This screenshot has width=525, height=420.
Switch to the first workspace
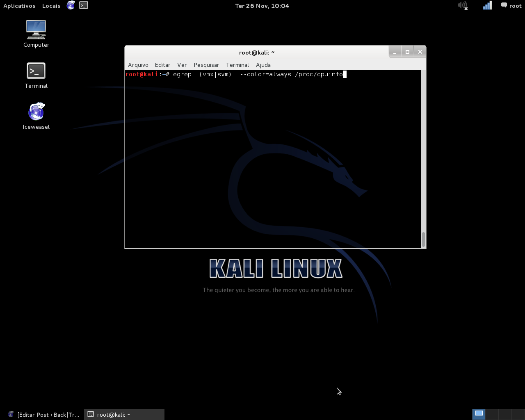[479, 414]
